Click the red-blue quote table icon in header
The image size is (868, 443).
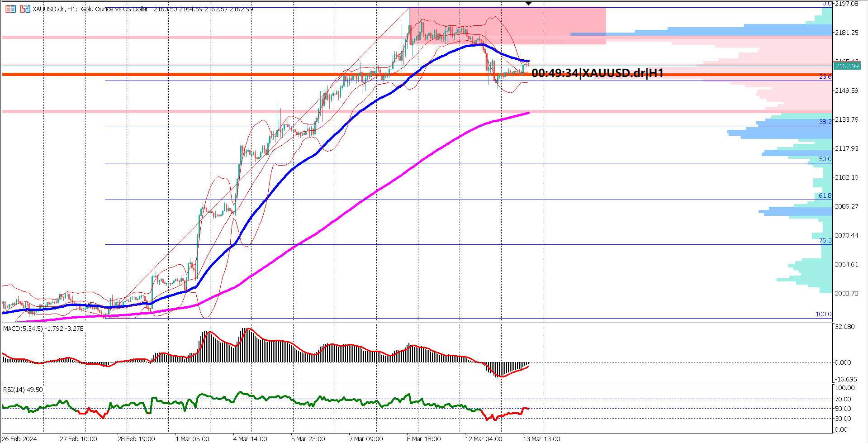click(10, 9)
